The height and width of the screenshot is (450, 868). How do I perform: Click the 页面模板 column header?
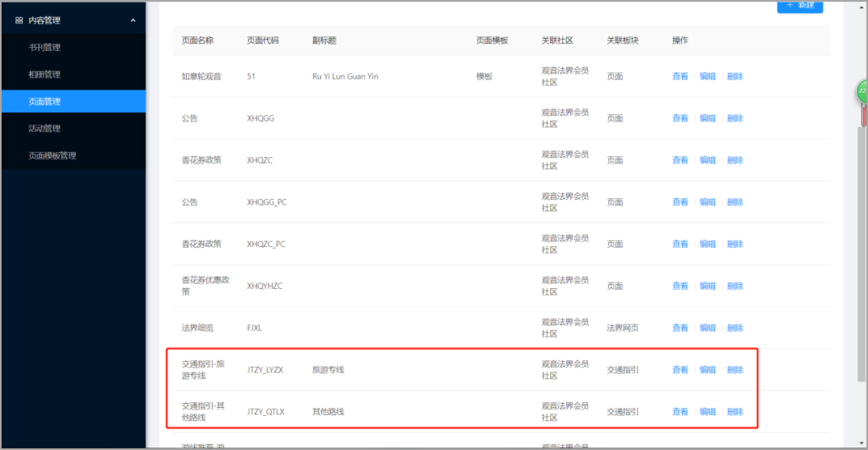point(492,40)
